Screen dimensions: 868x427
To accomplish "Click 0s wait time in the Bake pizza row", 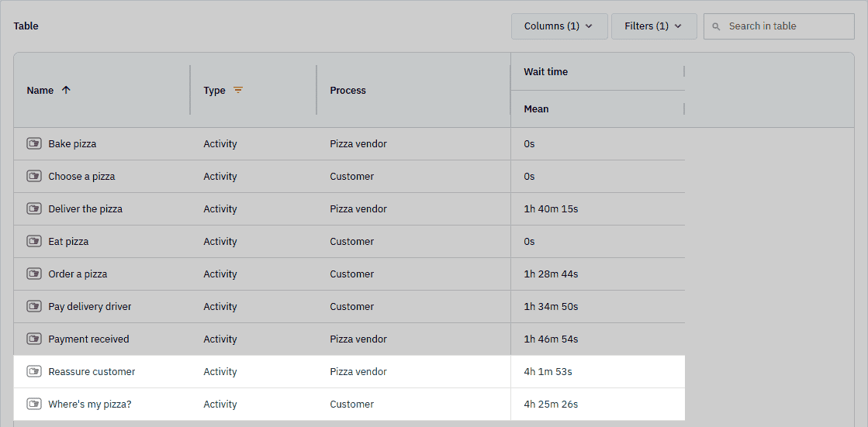I will point(529,144).
